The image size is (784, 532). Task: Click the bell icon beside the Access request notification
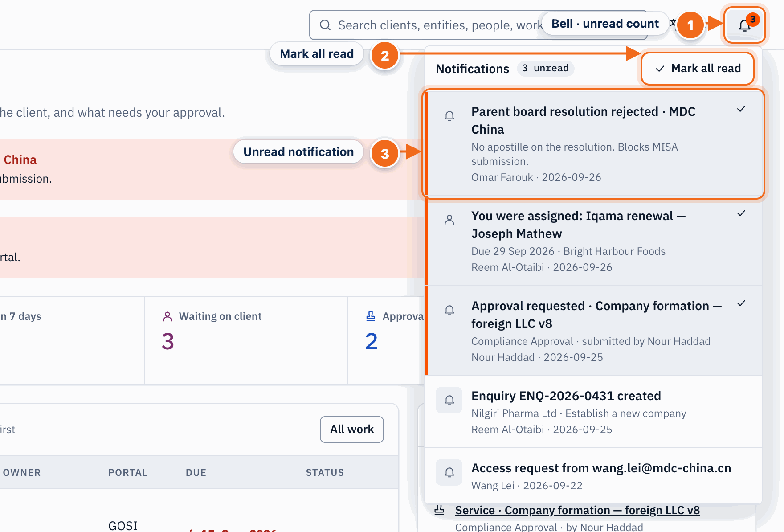(449, 472)
